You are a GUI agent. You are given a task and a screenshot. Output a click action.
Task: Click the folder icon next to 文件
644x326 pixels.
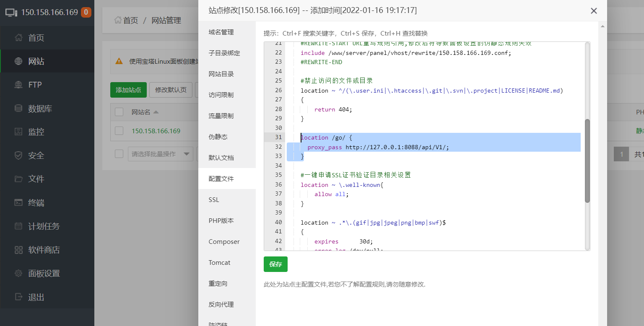pos(18,179)
